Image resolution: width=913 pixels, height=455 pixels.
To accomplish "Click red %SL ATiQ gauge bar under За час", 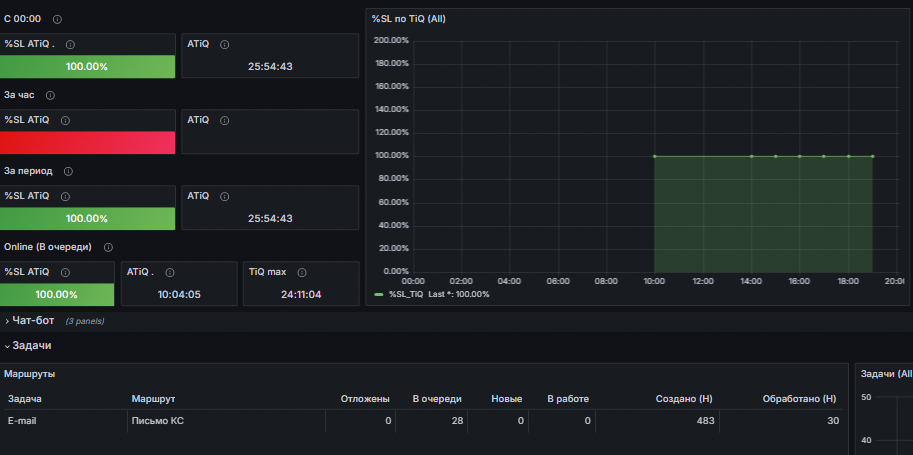I will click(87, 143).
